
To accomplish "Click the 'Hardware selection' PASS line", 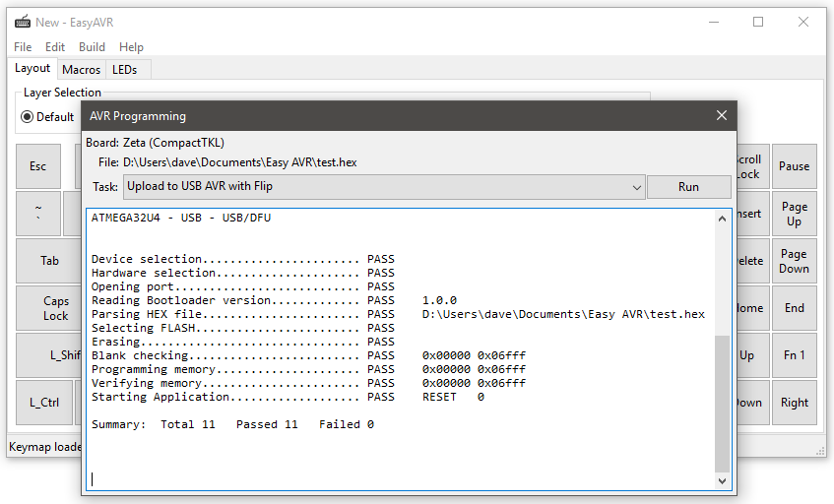I will tap(242, 273).
